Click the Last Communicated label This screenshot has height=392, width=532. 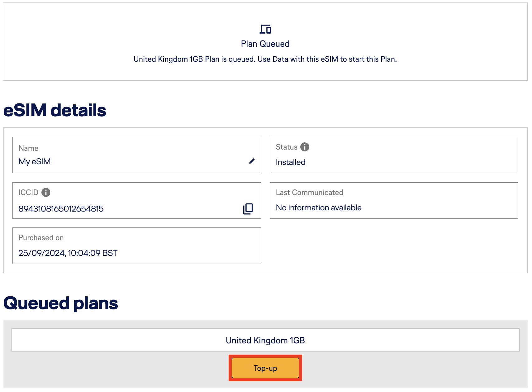(x=309, y=193)
